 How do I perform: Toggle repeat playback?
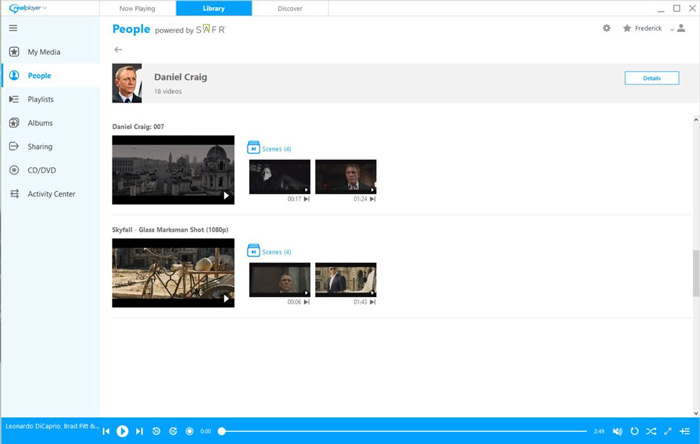tap(634, 431)
